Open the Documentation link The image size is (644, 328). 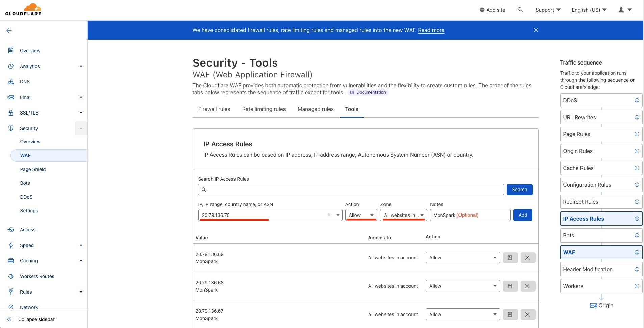tap(368, 92)
